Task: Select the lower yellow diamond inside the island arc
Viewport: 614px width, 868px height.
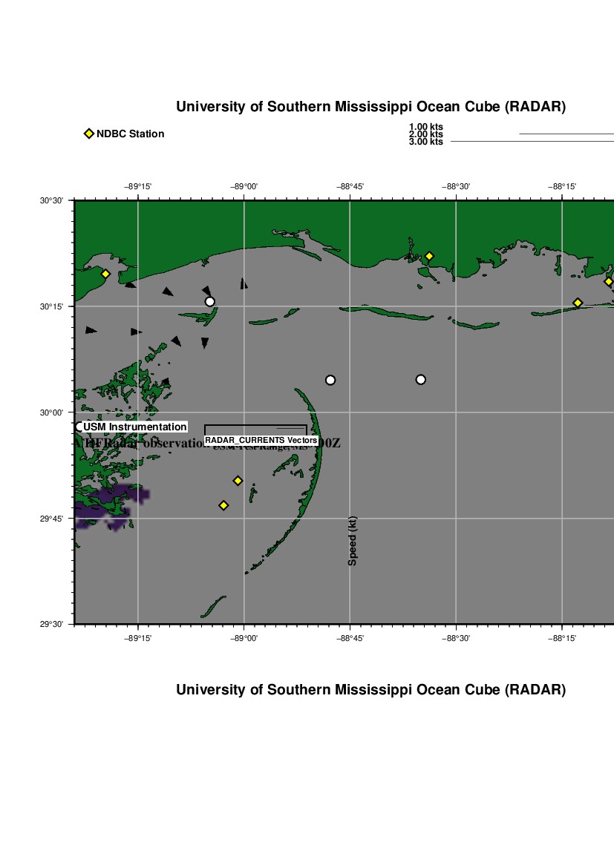Action: [223, 505]
